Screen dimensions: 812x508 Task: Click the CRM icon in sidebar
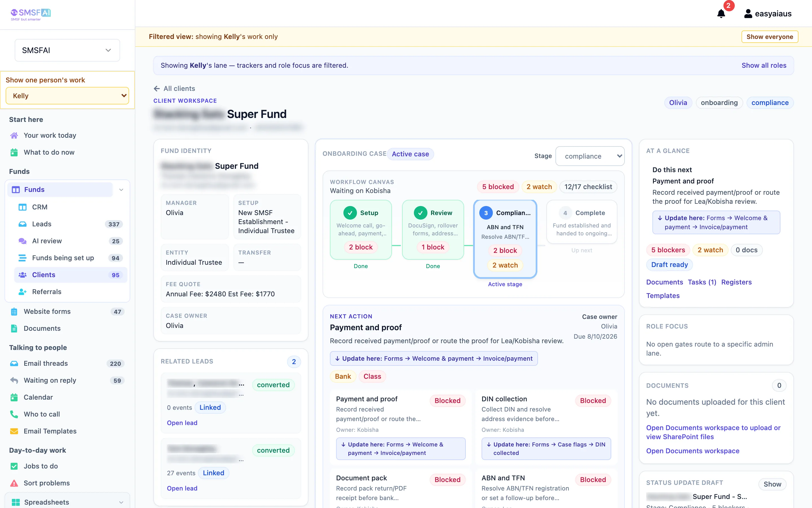[23, 207]
